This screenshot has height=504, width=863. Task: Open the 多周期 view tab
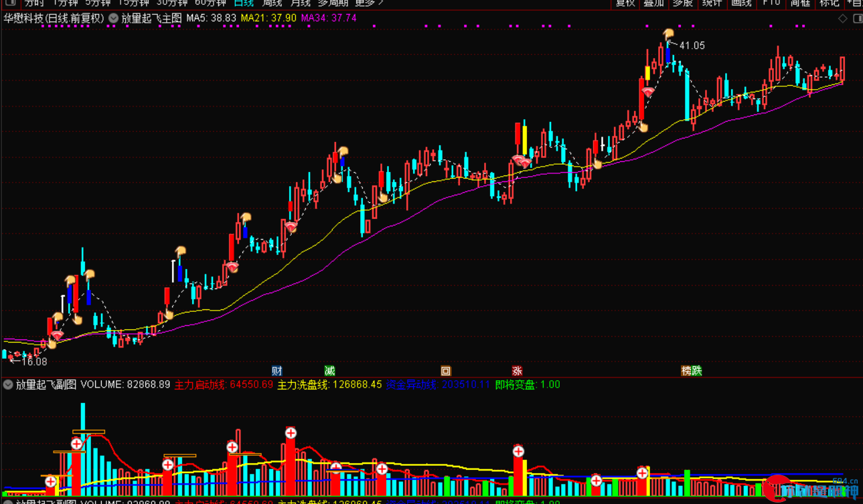333,3
